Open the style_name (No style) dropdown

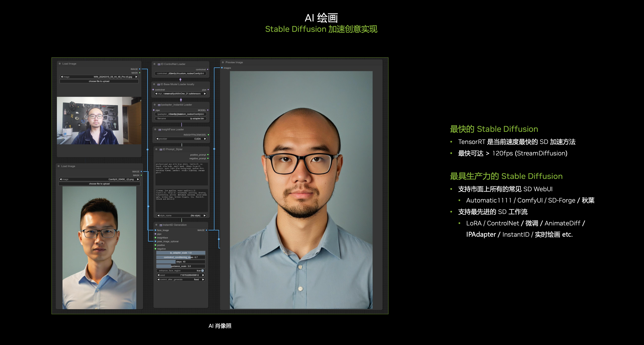(182, 216)
